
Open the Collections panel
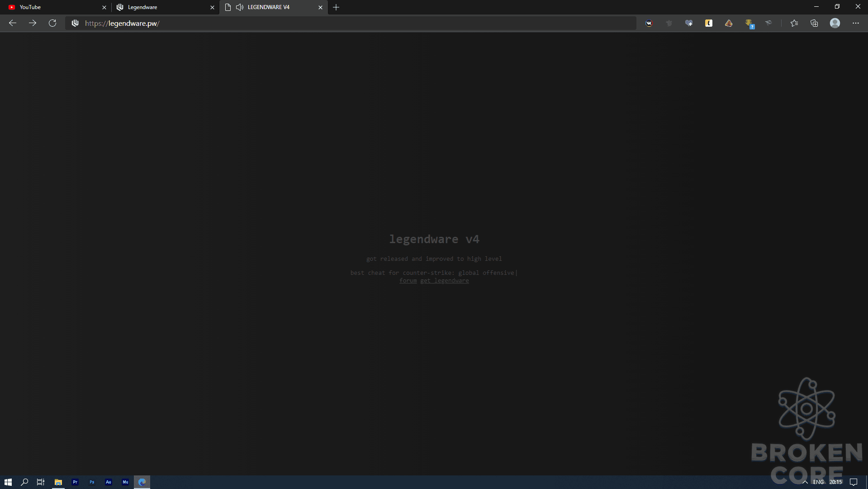814,23
